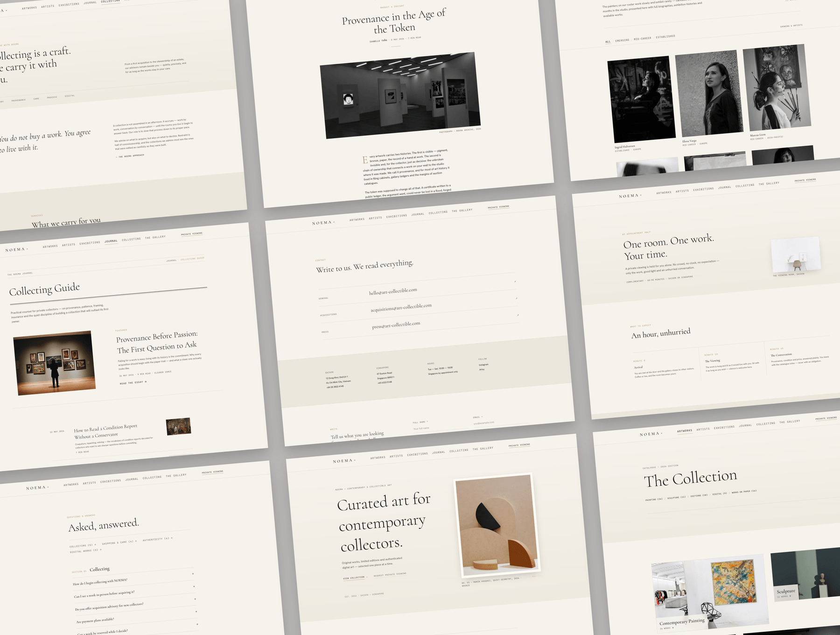The width and height of the screenshot is (840, 635).
Task: Select the Digital (9) filter in The Collection
Action: tap(720, 494)
